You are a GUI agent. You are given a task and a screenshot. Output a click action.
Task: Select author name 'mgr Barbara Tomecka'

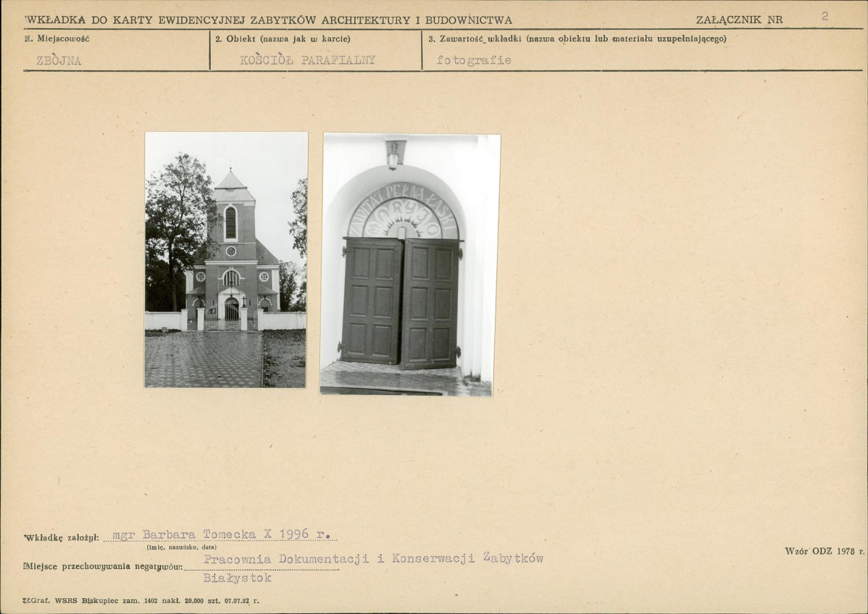pos(184,534)
